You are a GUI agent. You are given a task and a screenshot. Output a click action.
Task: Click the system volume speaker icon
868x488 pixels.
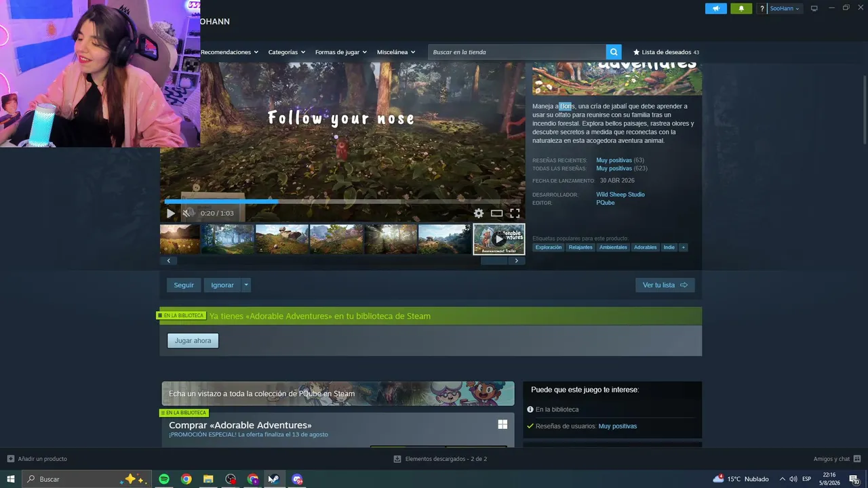click(793, 479)
